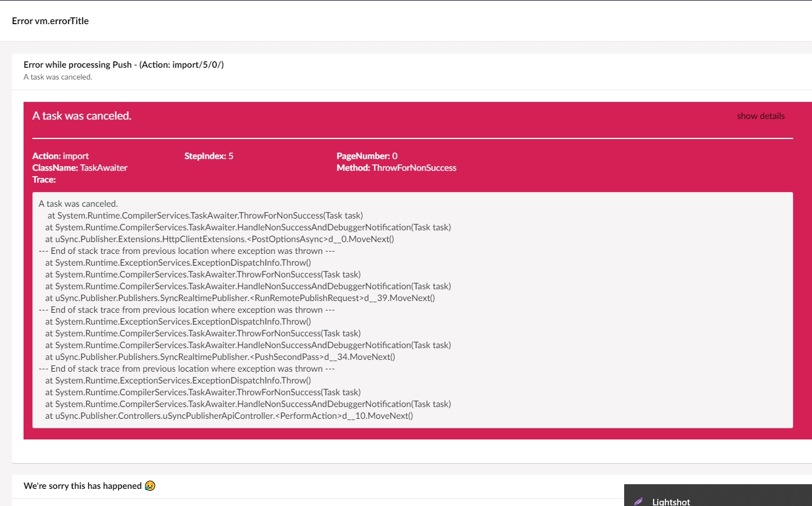This screenshot has width=812, height=506.
Task: Click the Lightshot feather icon
Action: pos(638,502)
